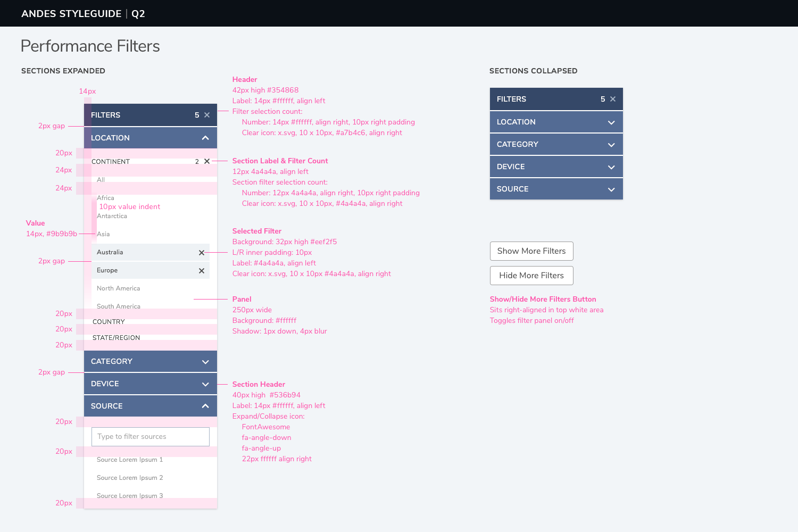Remove the Europe selected filter
798x532 pixels.
click(x=202, y=271)
